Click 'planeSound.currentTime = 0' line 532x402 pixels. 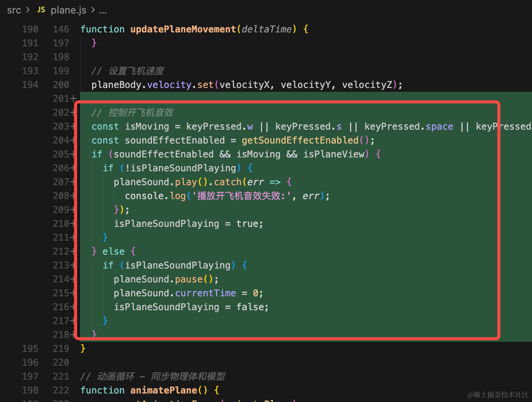pyautogui.click(x=189, y=293)
